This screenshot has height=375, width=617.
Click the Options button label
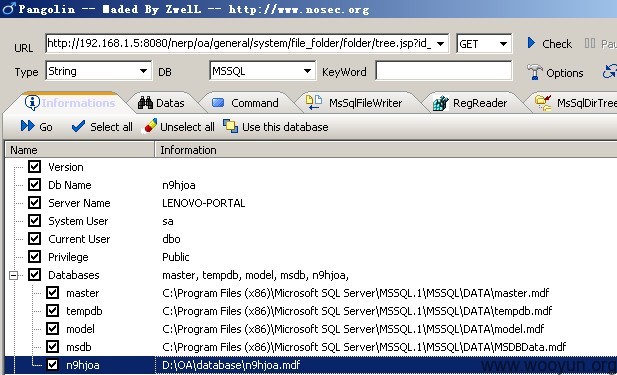click(565, 73)
